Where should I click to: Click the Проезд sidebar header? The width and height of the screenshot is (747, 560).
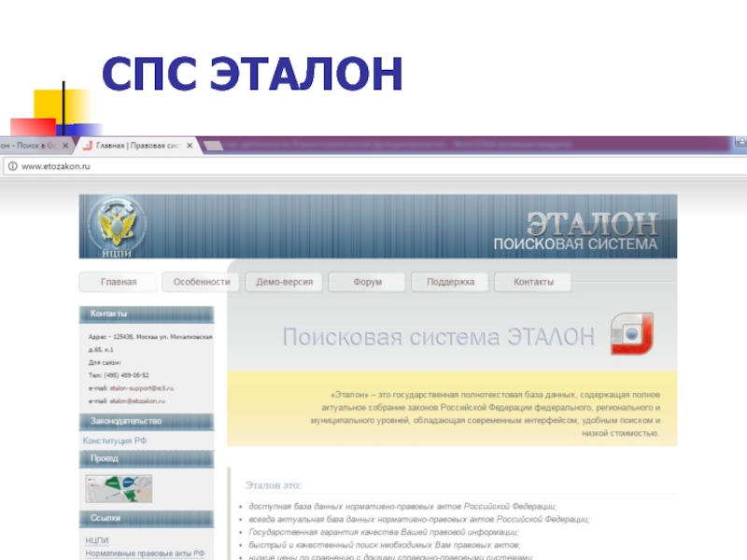[147, 458]
